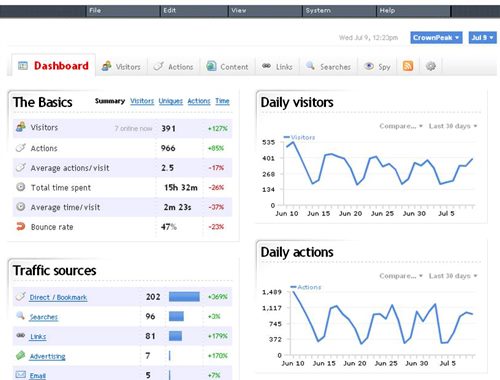
Task: Click the Visitors row icon in The Basics
Action: pyautogui.click(x=21, y=127)
